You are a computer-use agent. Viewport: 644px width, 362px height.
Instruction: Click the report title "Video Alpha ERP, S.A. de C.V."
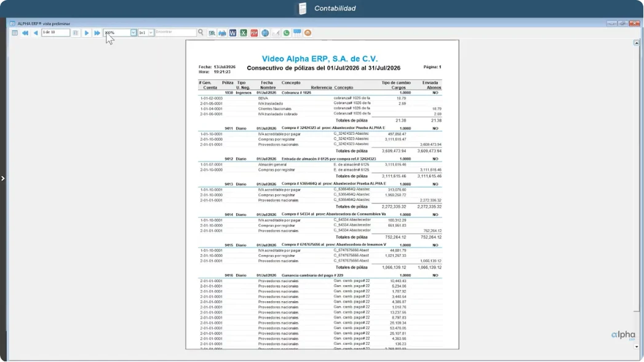click(x=320, y=59)
